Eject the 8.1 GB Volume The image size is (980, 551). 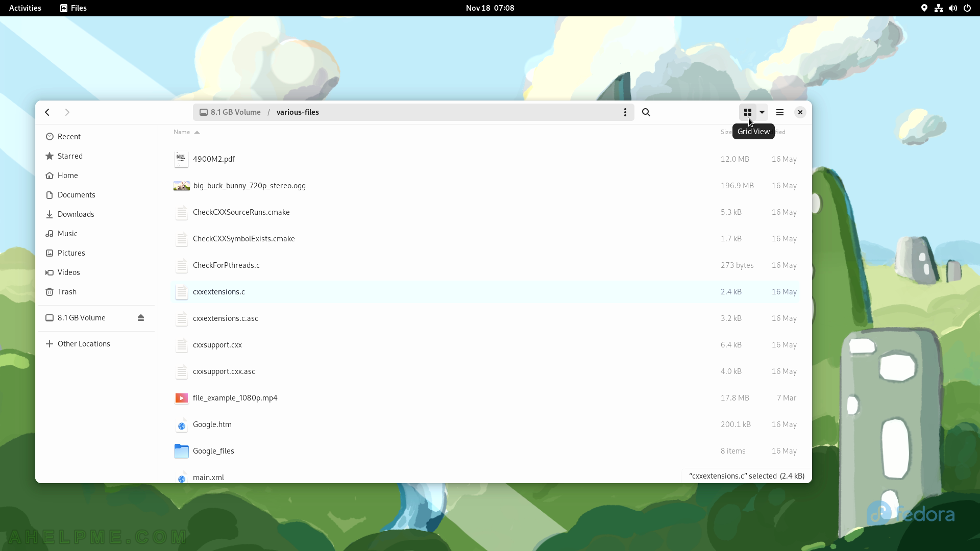tap(141, 318)
